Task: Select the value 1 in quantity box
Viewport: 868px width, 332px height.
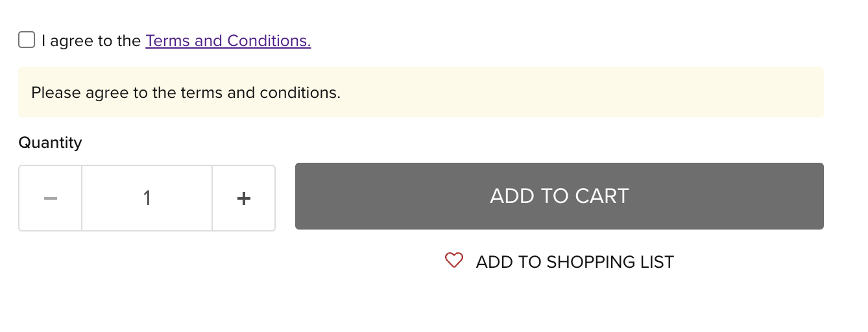Action: [147, 198]
